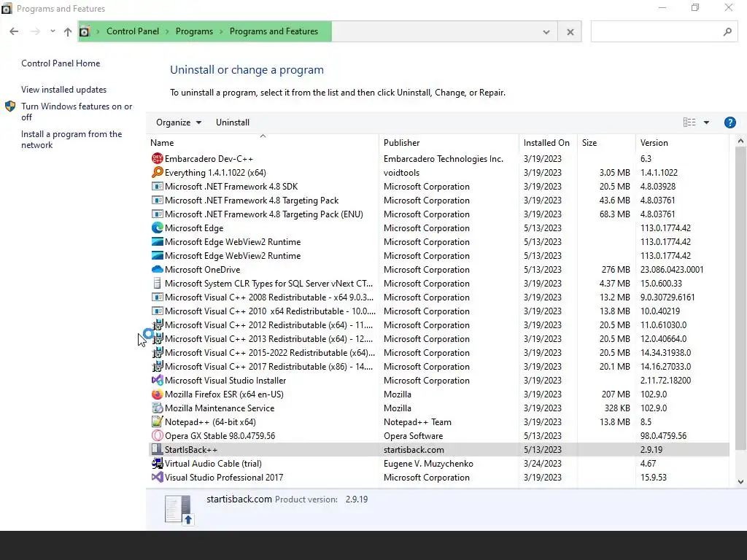The image size is (747, 560).
Task: Sort by the Installed On column header
Action: point(546,143)
